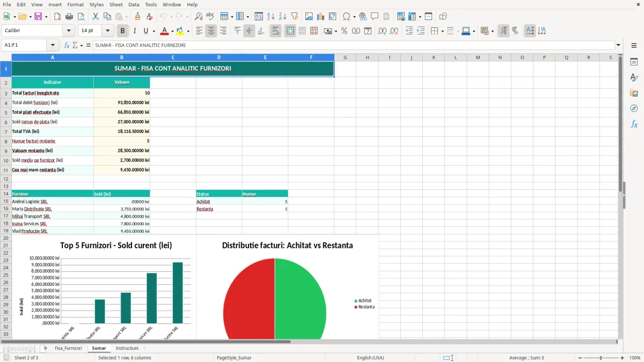Run the Spelling check icon
This screenshot has width=644, height=362.
[210, 17]
